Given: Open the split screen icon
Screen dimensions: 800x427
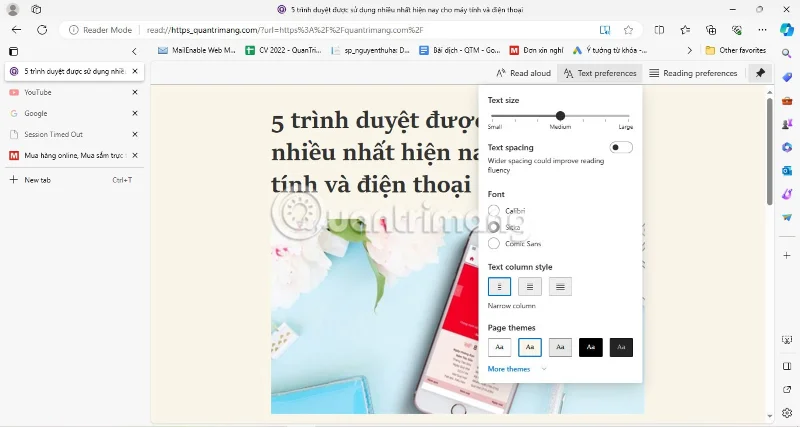Looking at the screenshot, I should coord(659,30).
